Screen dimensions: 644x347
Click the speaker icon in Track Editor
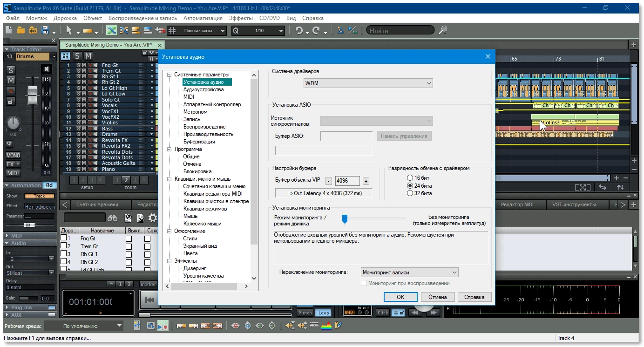click(47, 69)
